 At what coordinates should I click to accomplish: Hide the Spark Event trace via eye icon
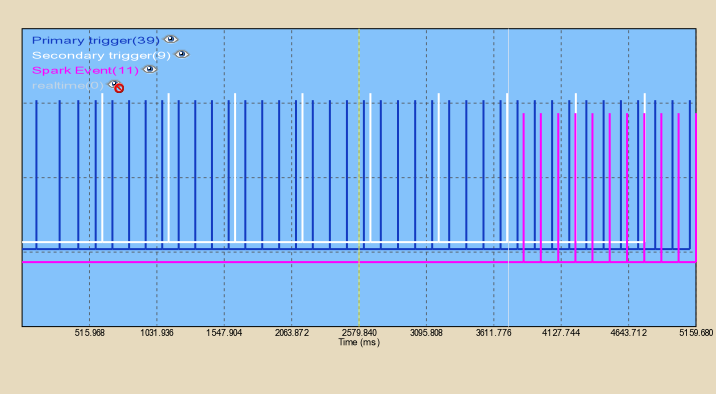click(150, 70)
